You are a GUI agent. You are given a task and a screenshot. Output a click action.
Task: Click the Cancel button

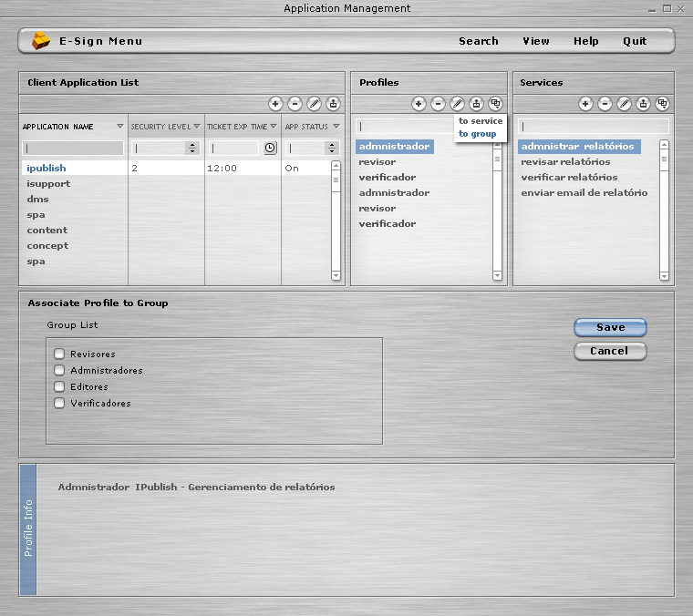[609, 351]
